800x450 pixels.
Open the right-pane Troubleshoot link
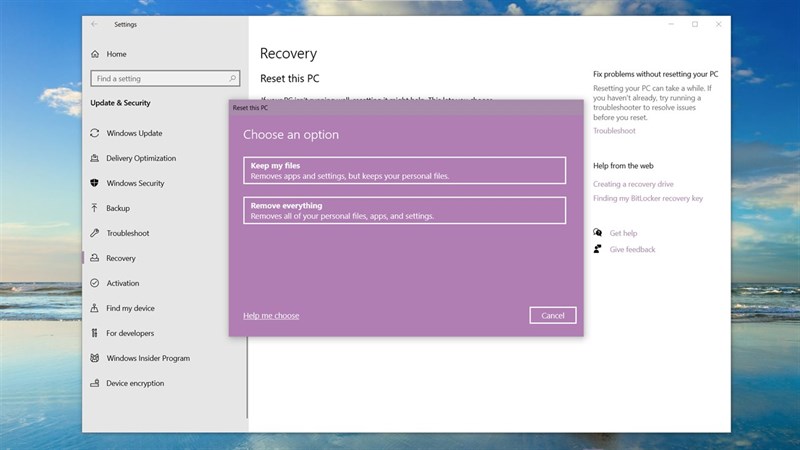pyautogui.click(x=613, y=131)
